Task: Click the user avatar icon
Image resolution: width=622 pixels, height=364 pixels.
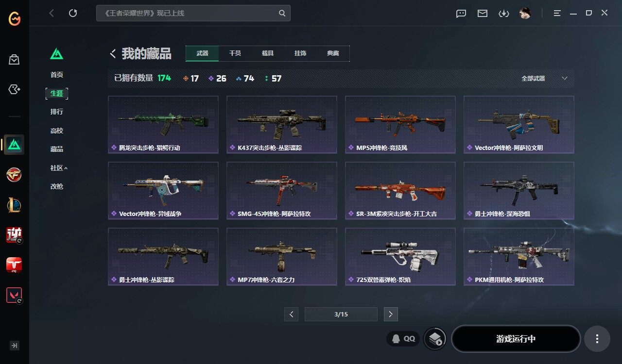Action: (525, 14)
